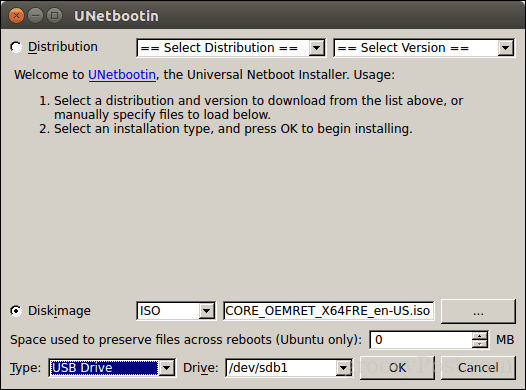Minimize the UNetbootin window
This screenshot has height=390, width=526.
point(35,16)
